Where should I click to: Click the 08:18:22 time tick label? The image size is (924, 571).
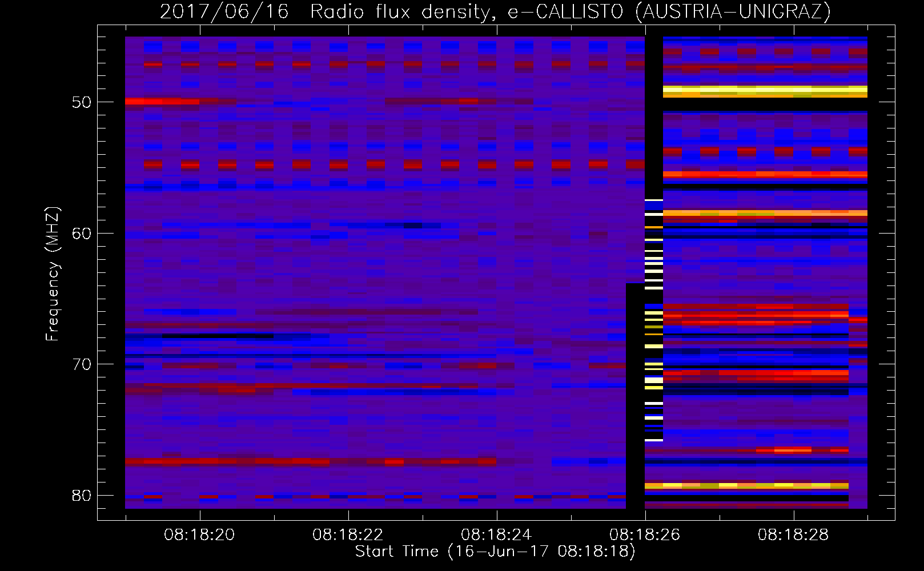click(x=348, y=535)
